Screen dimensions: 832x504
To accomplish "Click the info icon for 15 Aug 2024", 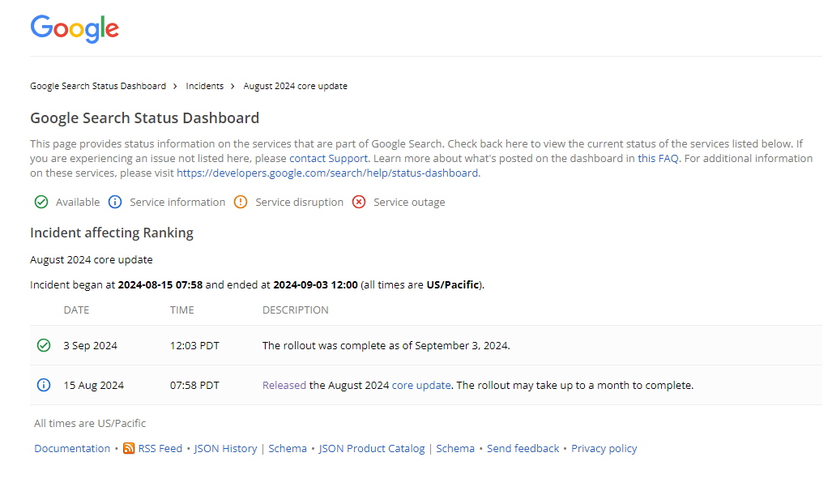I will (44, 385).
